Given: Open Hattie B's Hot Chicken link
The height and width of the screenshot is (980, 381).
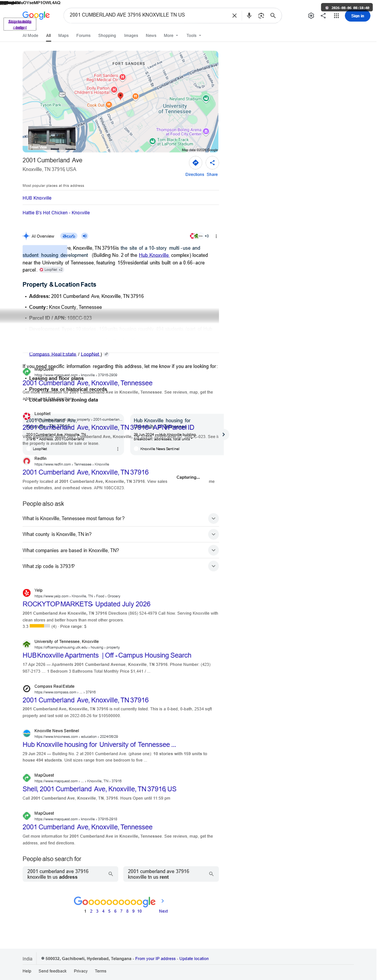Looking at the screenshot, I should pyautogui.click(x=56, y=213).
